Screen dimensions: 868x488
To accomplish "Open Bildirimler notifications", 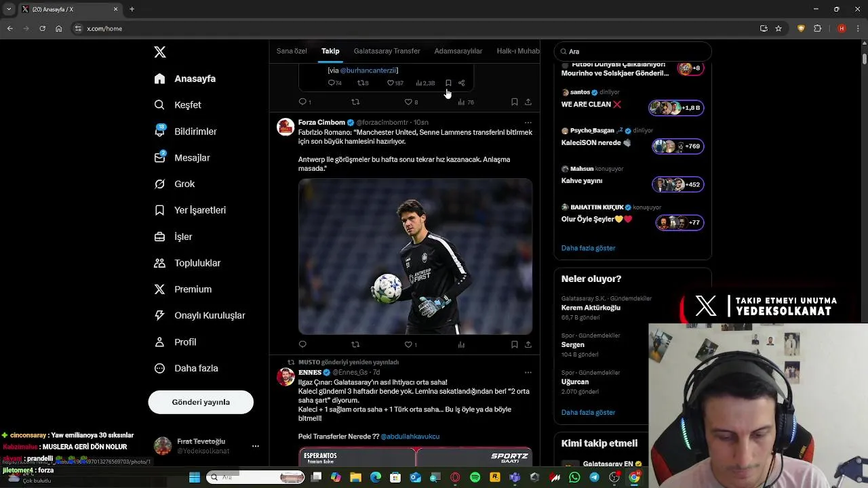I will click(186, 131).
